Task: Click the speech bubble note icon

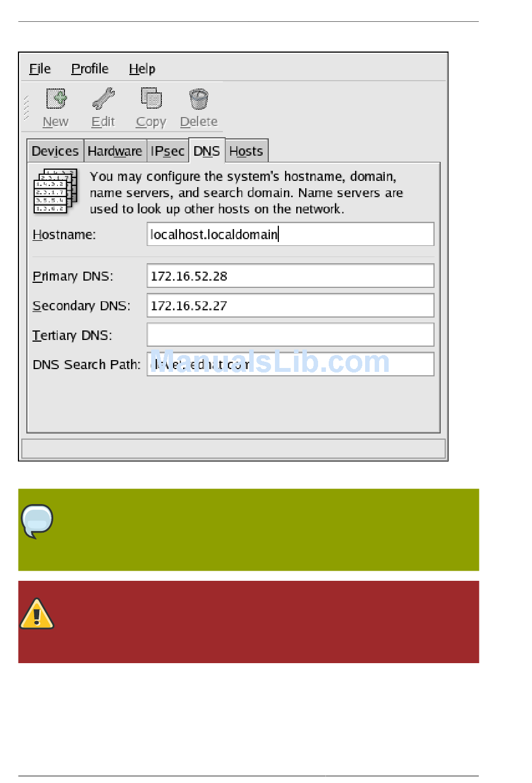Action: click(37, 521)
